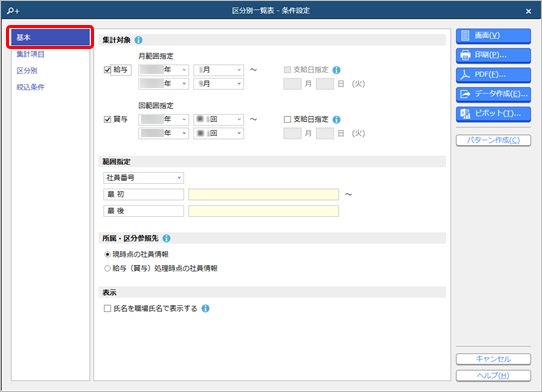This screenshot has height=392, width=542.
Task: Open 給与 start month dropdown
Action: (x=218, y=70)
